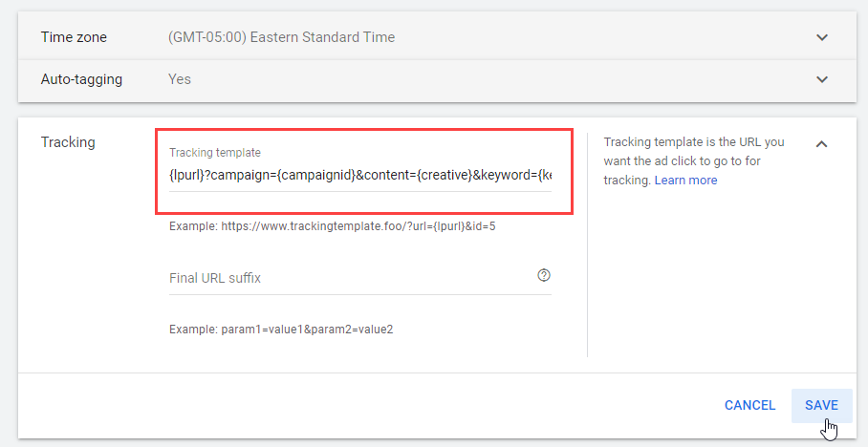
Task: Open the Learn more link
Action: pos(685,181)
